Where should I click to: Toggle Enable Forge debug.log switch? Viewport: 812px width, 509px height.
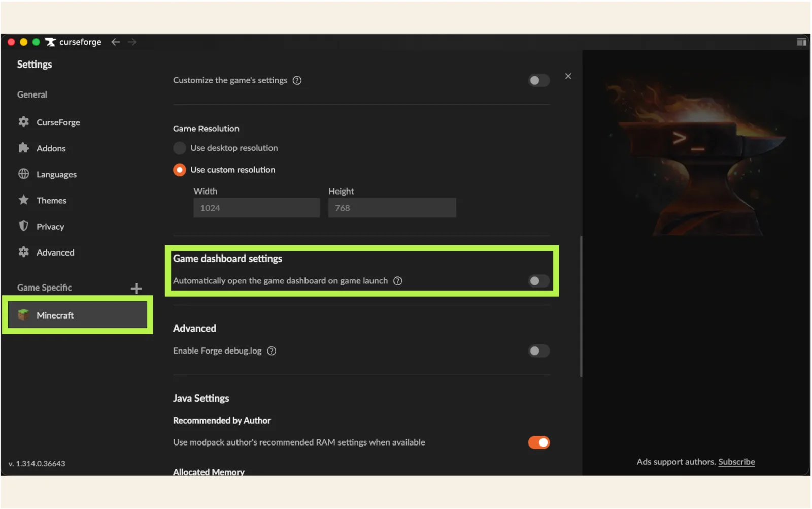[x=538, y=351]
